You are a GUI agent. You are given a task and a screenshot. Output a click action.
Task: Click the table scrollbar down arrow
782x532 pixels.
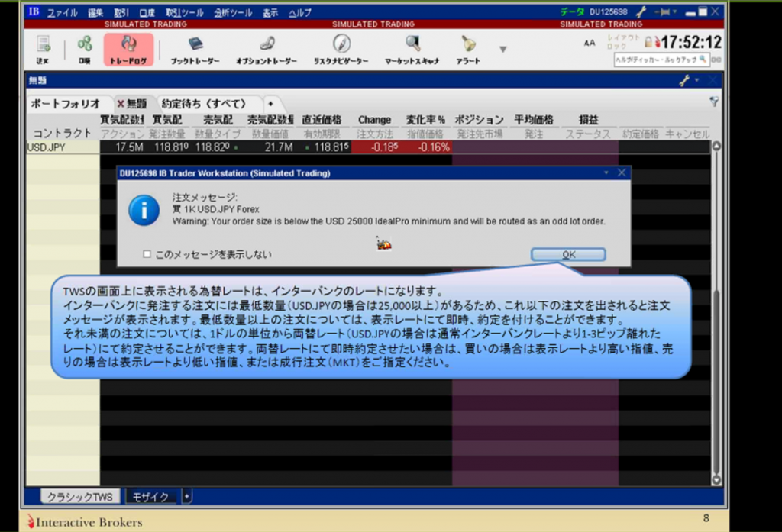tap(716, 480)
